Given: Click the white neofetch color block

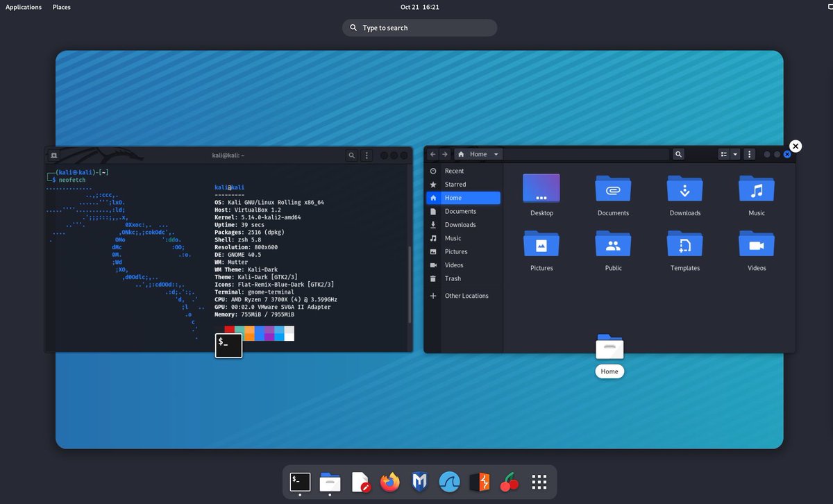Looking at the screenshot, I should [289, 334].
